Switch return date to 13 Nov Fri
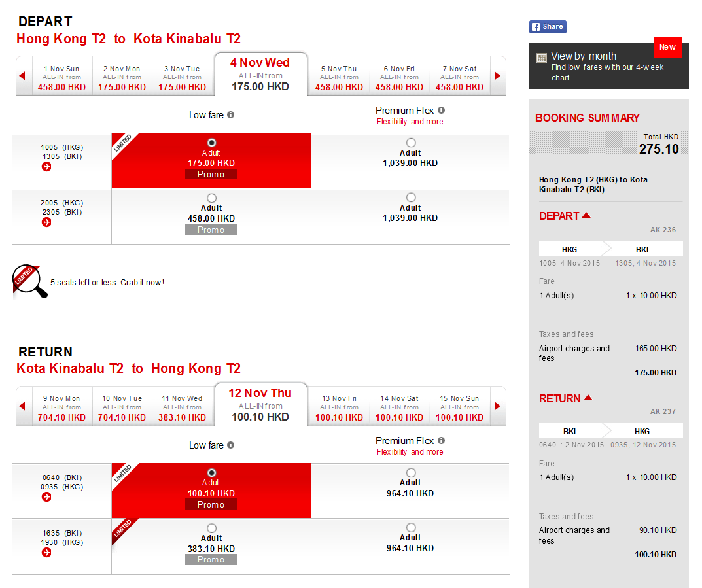 pos(339,407)
